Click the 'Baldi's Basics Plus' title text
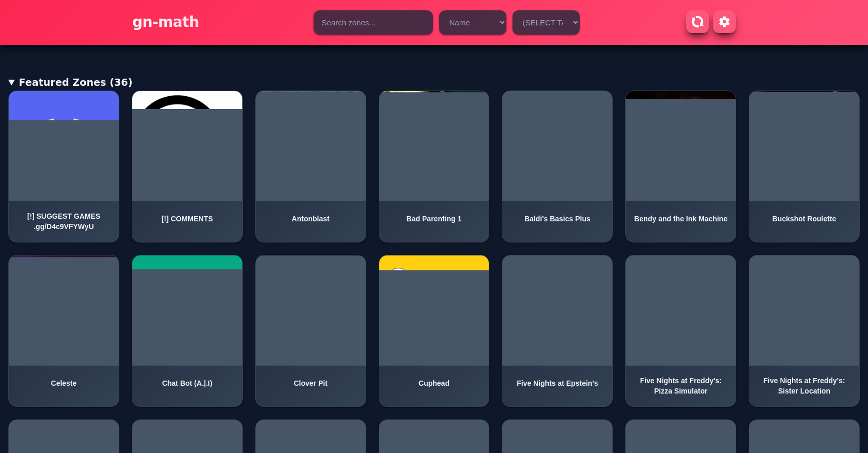Screen dimensions: 868x453 [557, 219]
